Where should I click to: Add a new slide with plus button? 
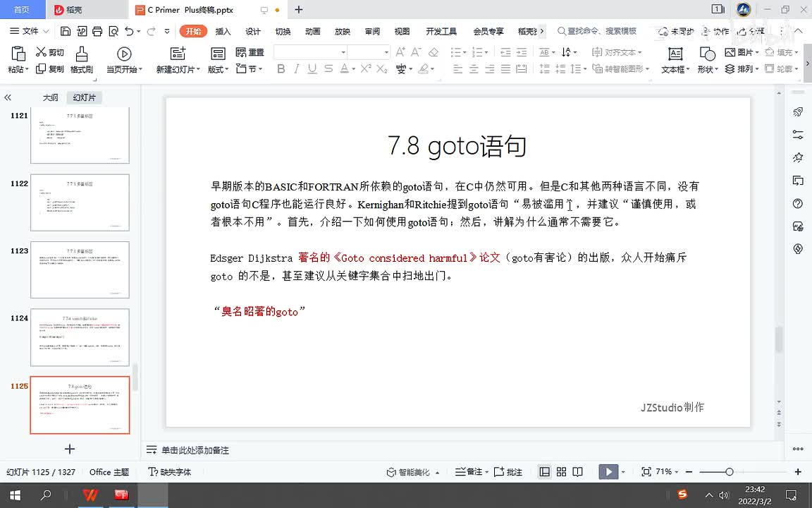click(x=70, y=449)
